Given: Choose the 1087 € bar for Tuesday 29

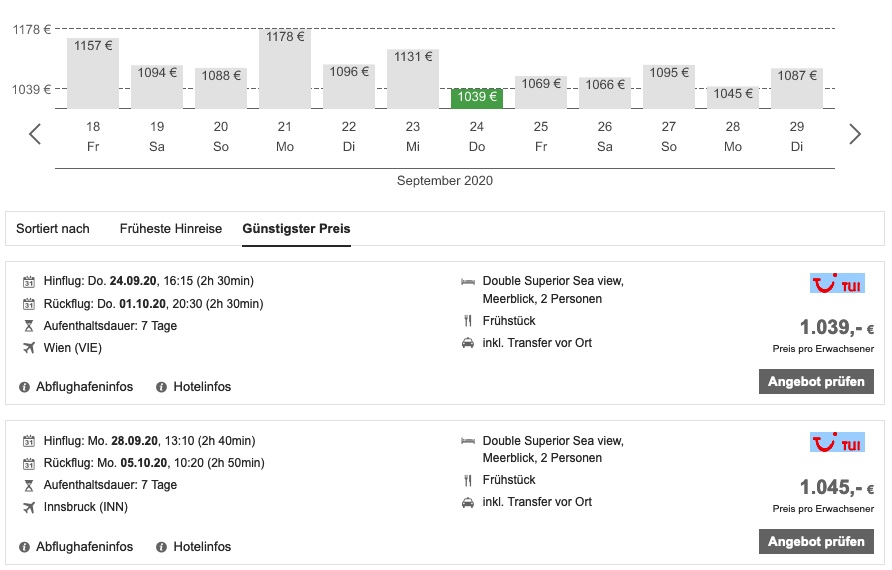Looking at the screenshot, I should click(797, 88).
